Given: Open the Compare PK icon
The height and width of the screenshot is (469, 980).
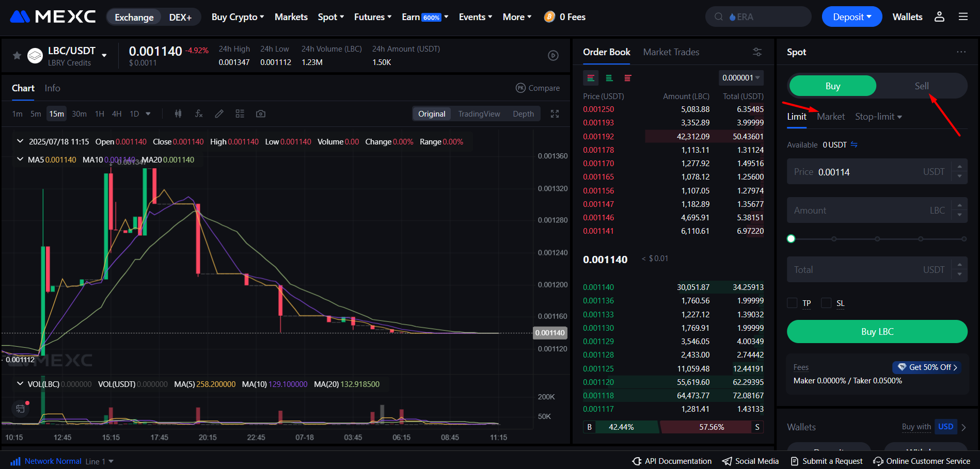Looking at the screenshot, I should point(520,88).
